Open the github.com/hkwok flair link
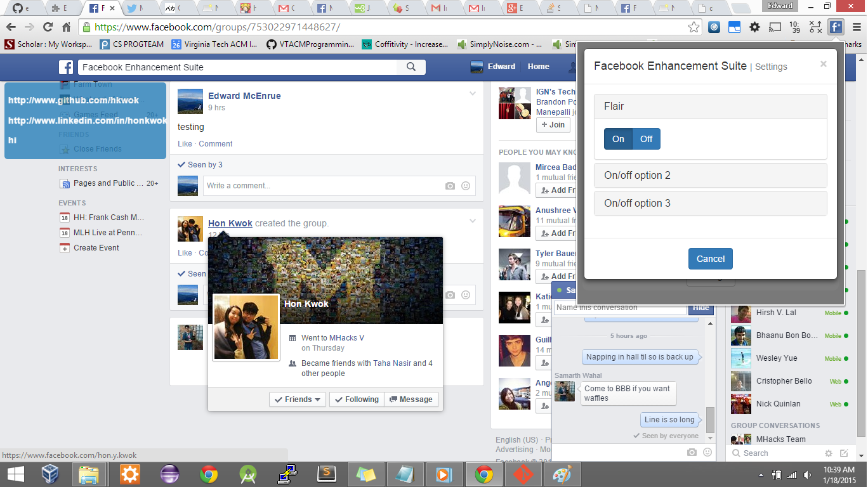Viewport: 868px width, 487px height. click(x=74, y=100)
